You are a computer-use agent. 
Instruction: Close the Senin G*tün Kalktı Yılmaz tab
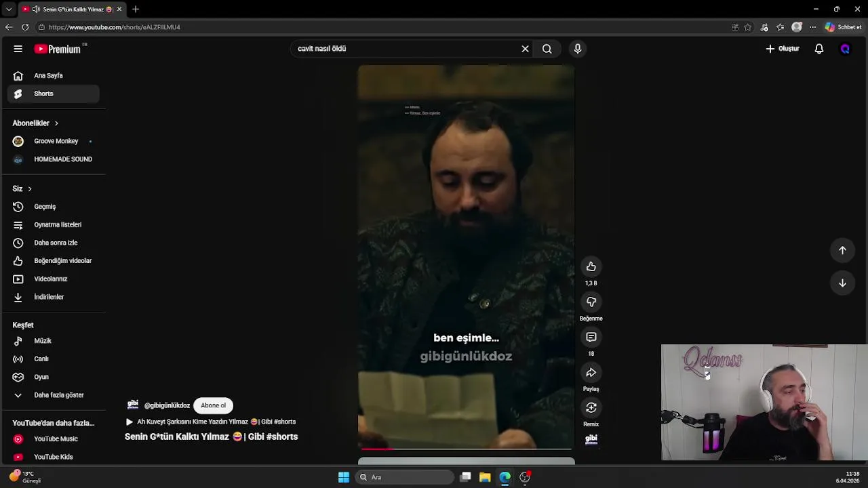tap(119, 9)
